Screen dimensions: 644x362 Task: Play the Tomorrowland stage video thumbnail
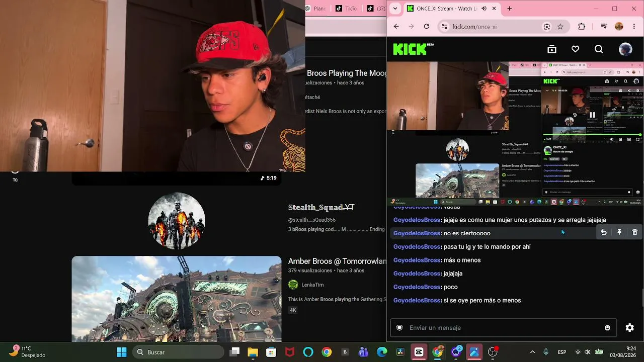click(177, 299)
